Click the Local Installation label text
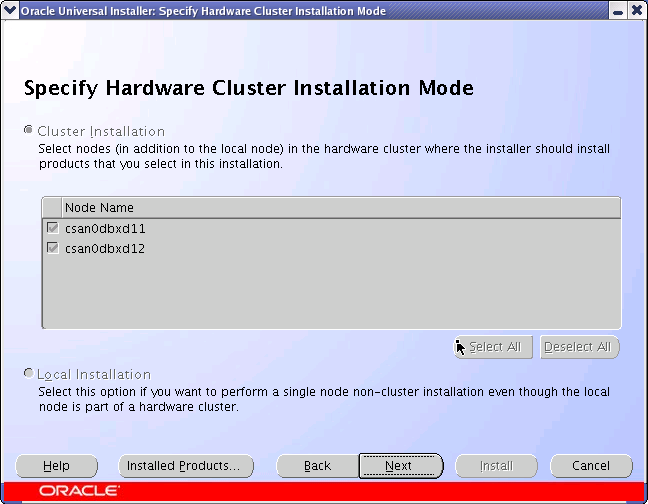The image size is (648, 504). pos(94,374)
